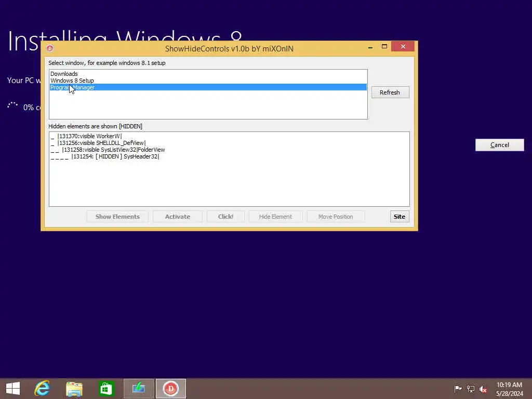Open the Windows Start button

click(13, 389)
